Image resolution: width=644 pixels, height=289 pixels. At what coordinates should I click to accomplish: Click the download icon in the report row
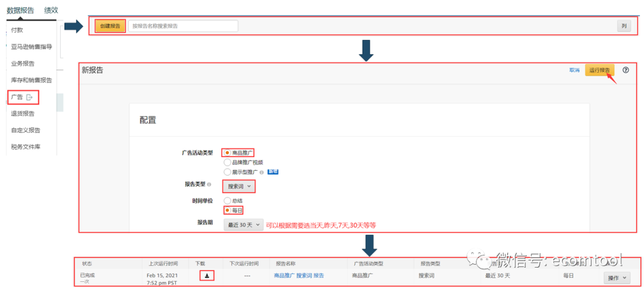207,276
